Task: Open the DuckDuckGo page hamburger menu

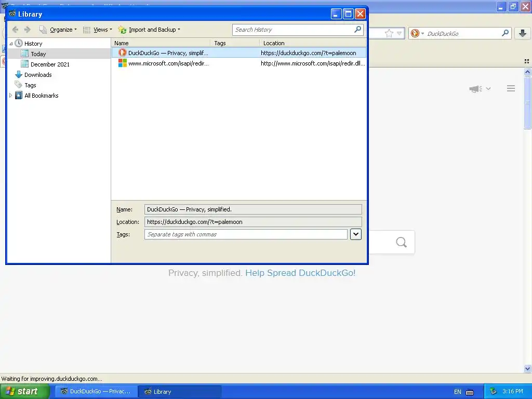Action: tap(511, 88)
